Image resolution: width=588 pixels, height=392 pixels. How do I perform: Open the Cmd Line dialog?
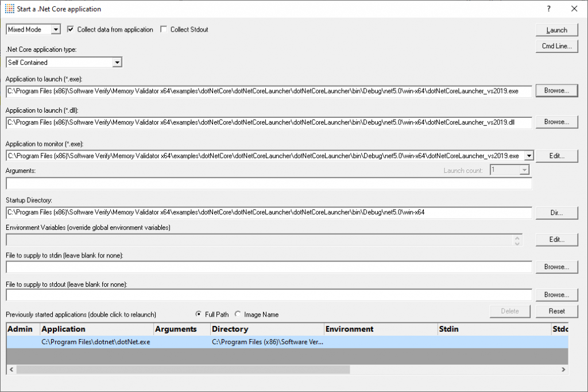(556, 47)
